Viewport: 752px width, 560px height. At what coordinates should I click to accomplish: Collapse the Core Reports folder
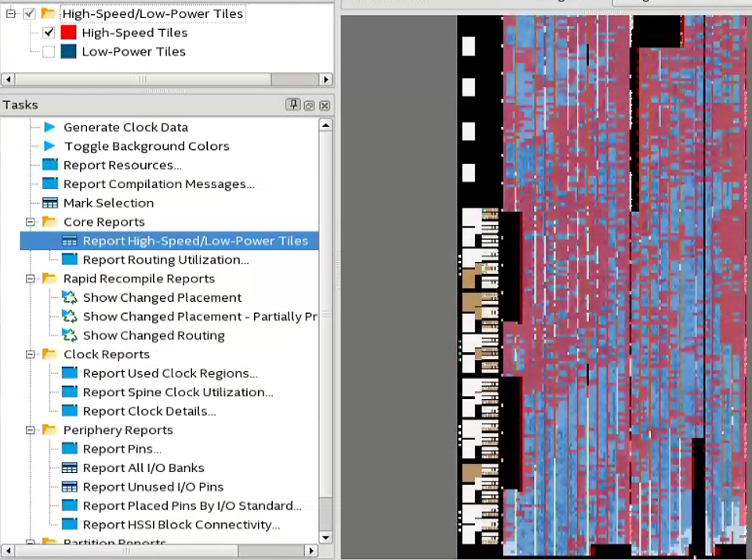tap(31, 222)
